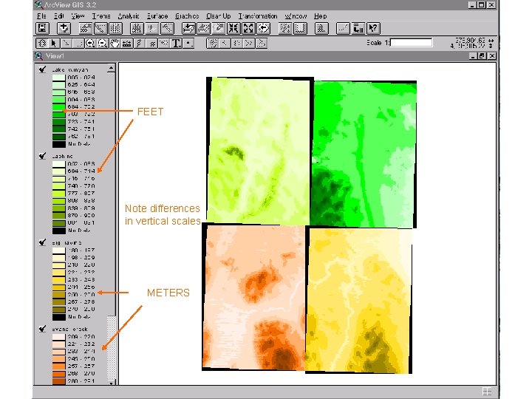
Task: Select the Zoom Out magnifier tool
Action: 102,44
